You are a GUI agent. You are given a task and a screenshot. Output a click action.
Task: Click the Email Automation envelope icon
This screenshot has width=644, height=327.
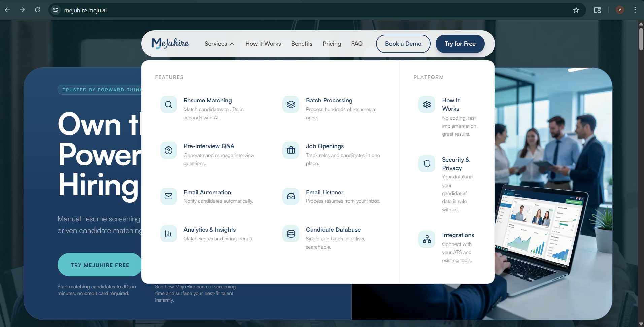pos(169,196)
